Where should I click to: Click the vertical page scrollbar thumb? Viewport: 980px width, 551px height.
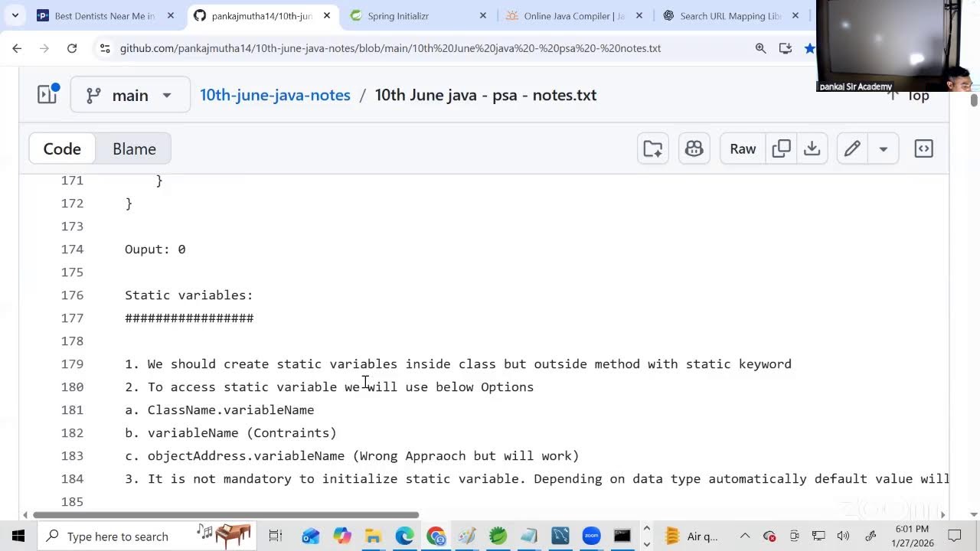pos(974,100)
